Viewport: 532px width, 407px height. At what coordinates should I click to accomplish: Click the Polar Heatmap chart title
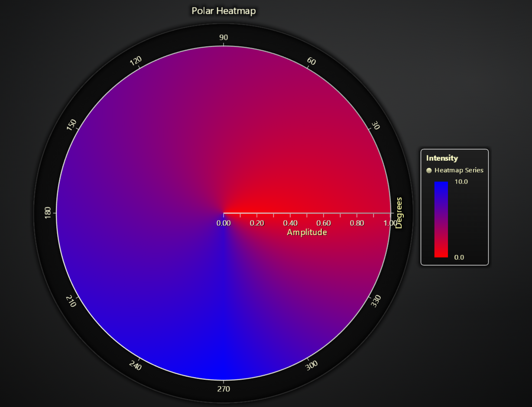(223, 11)
